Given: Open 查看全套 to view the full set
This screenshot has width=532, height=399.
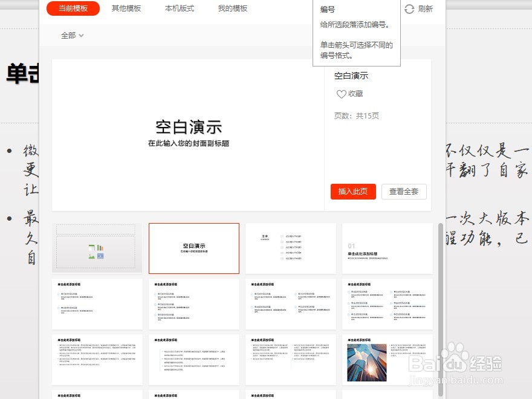Looking at the screenshot, I should (404, 192).
